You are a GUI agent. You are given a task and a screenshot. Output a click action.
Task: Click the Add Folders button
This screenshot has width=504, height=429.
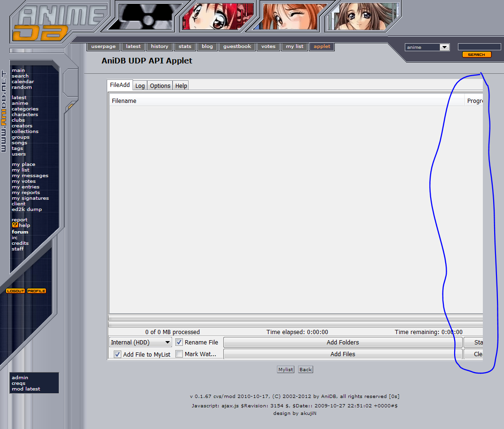pos(343,343)
